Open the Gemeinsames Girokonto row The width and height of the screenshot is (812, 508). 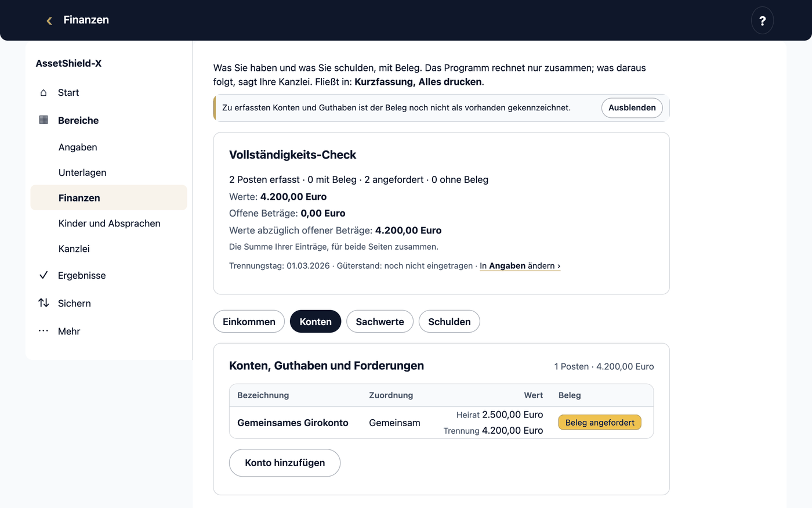pos(441,423)
